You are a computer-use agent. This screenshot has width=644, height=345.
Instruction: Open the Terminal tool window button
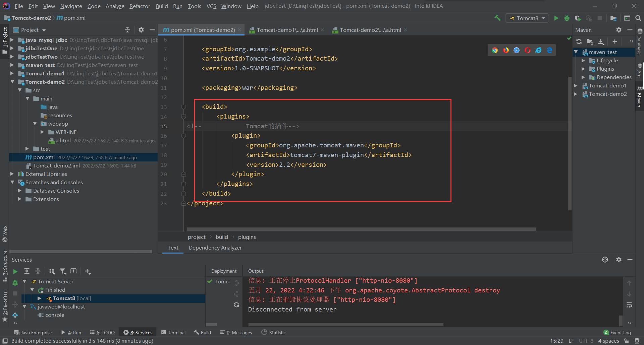pos(173,333)
